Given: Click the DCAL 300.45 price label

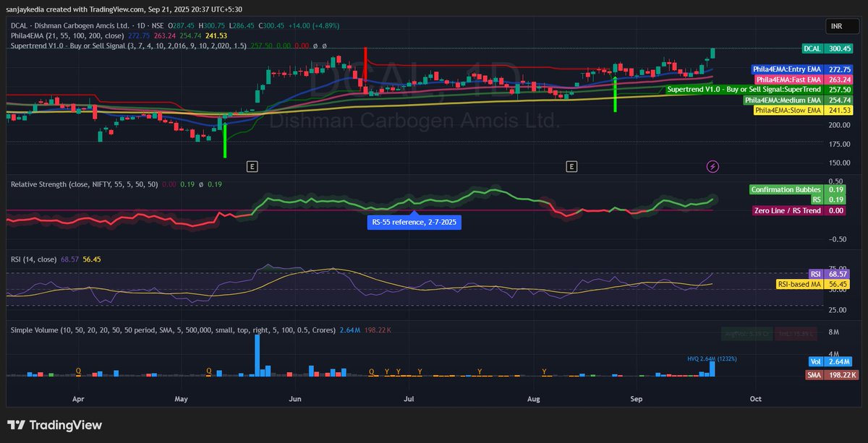Looking at the screenshot, I should pyautogui.click(x=828, y=48).
